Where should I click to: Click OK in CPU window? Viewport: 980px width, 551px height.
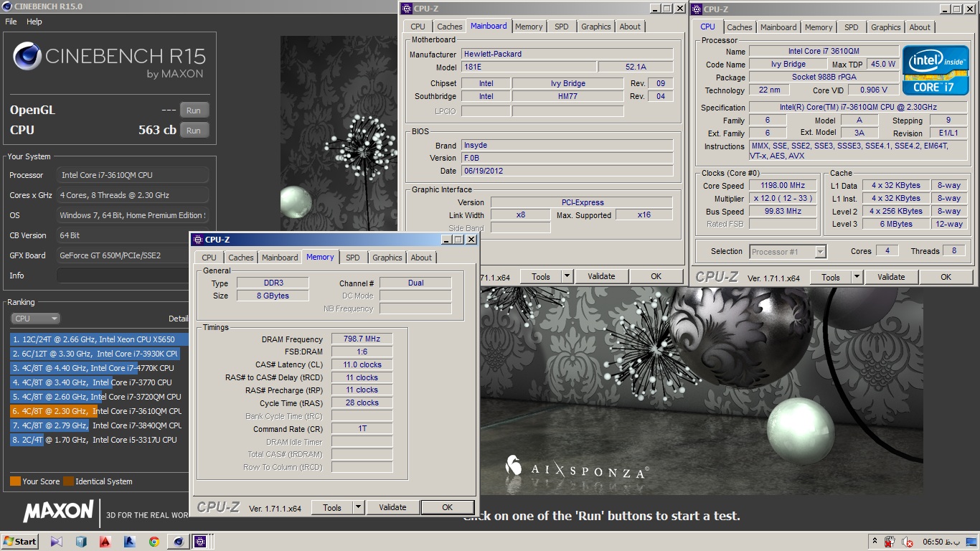coord(946,277)
